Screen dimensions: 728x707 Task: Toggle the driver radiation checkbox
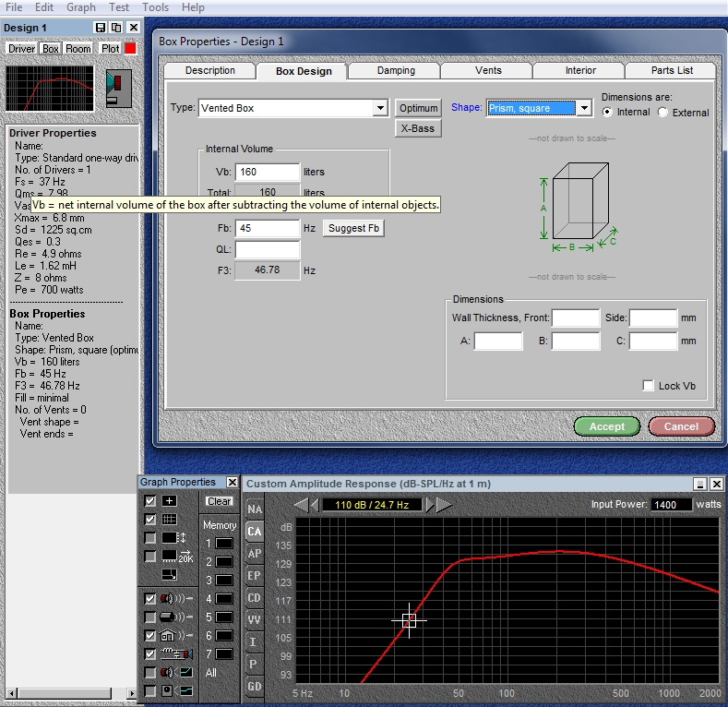click(x=150, y=598)
